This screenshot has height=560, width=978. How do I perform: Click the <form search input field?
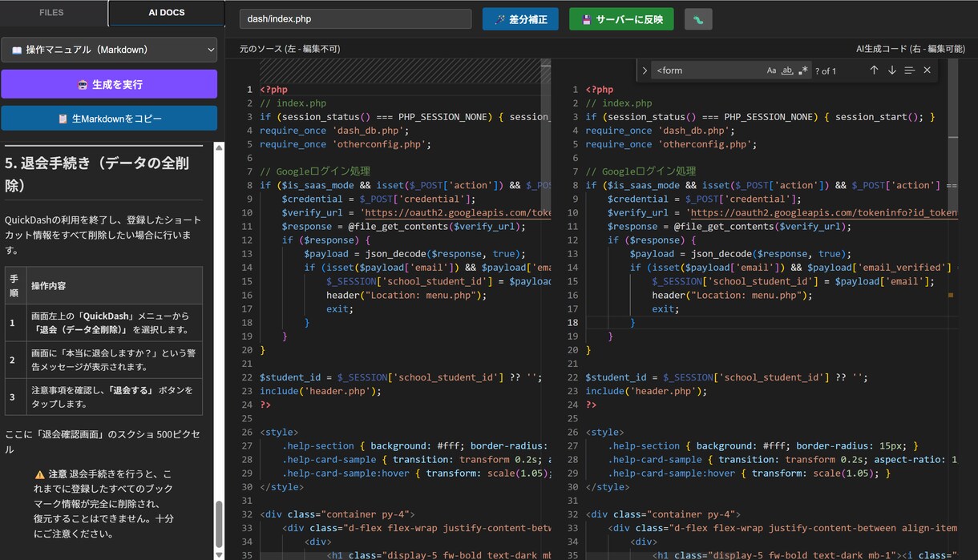click(706, 71)
